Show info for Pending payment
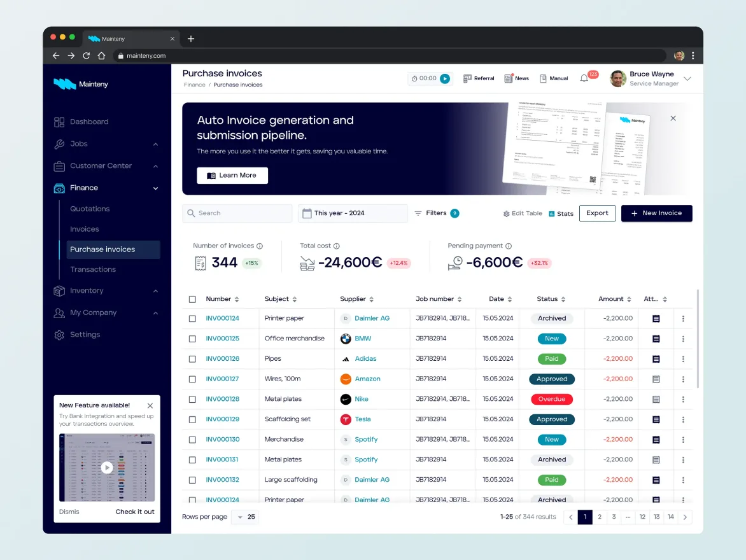 [509, 246]
